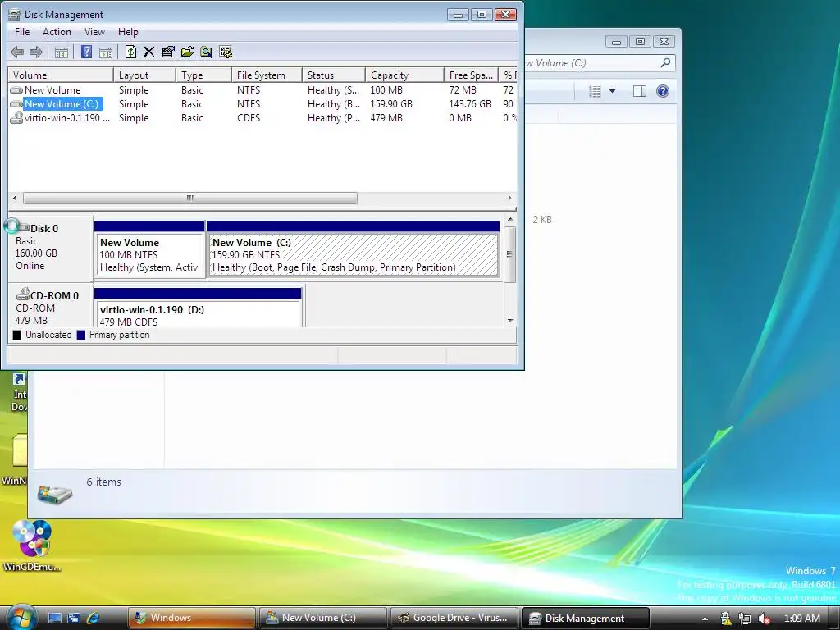Click Show Desktop in quick launch
The image size is (840, 630).
tap(55, 618)
